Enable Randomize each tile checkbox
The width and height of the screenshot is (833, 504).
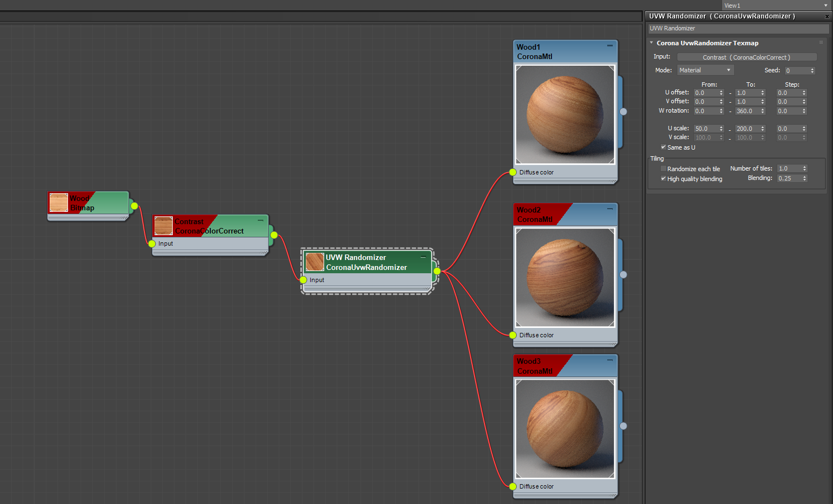[x=664, y=169]
